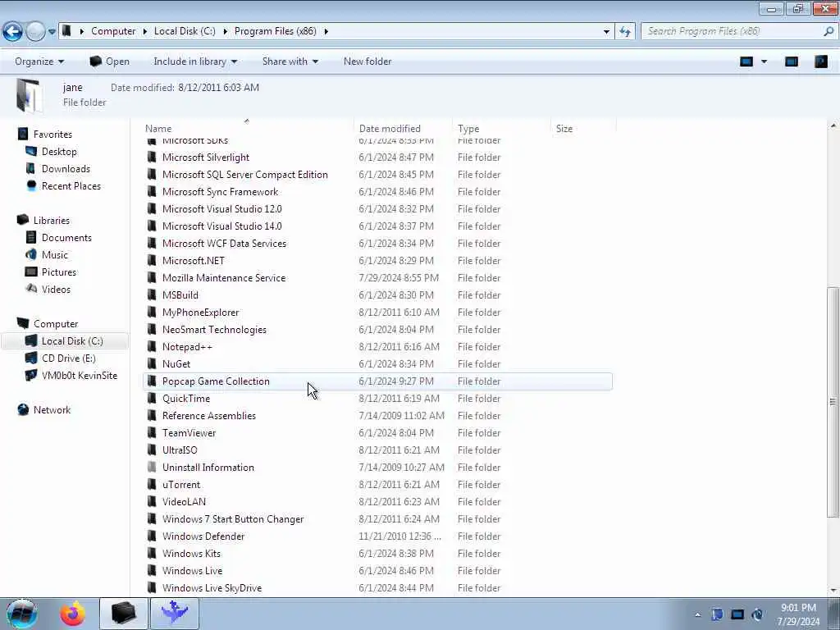Expand the Share with dropdown
Image resolution: width=840 pixels, height=630 pixels.
[x=290, y=62]
